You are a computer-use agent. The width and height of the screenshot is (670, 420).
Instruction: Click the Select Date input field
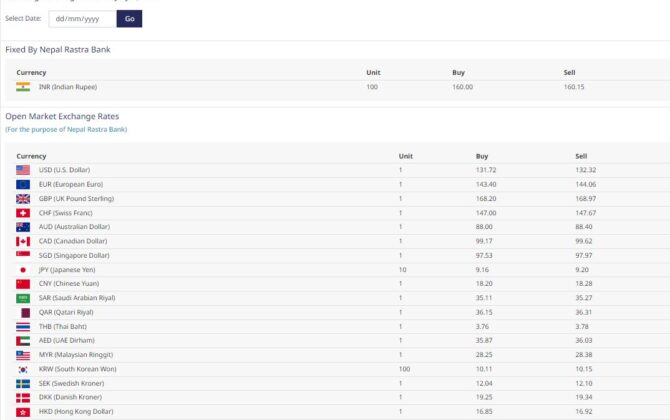(x=81, y=18)
